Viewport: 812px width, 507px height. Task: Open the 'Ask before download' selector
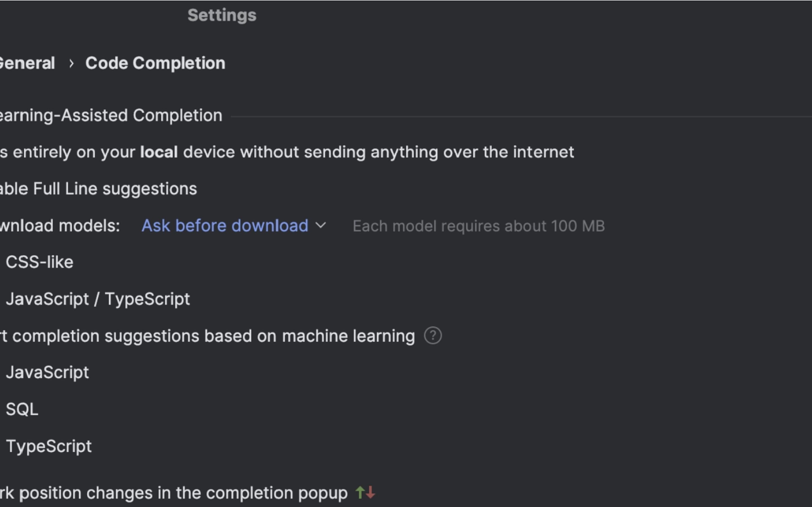pos(233,225)
